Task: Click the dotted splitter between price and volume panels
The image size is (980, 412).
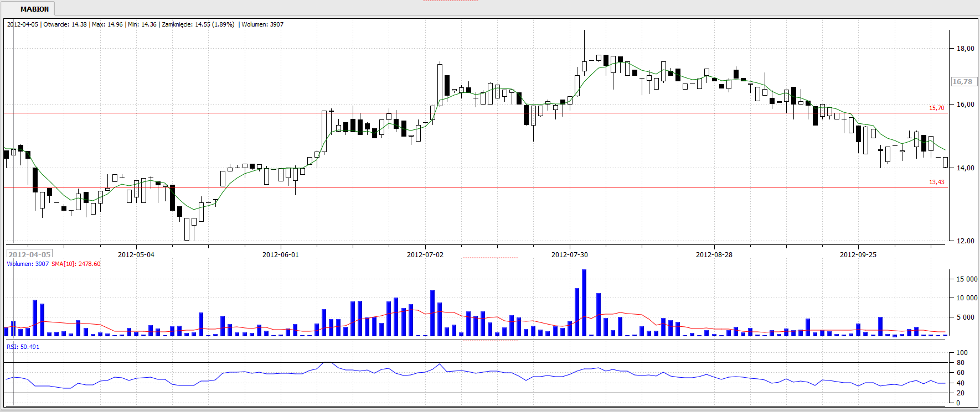Action: coord(490,258)
